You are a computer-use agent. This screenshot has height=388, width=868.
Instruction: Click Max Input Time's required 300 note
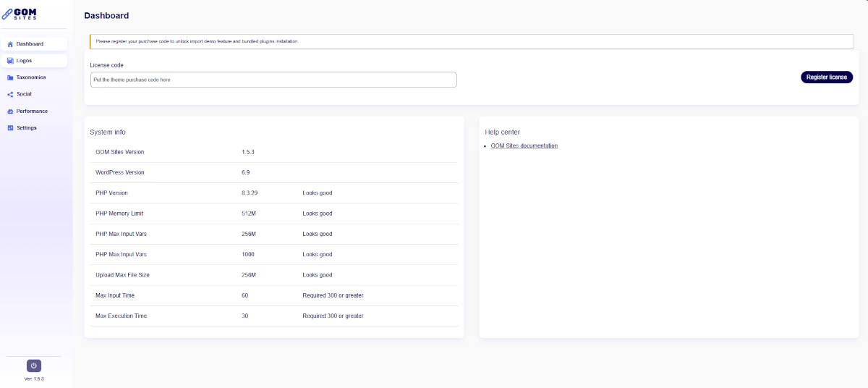point(333,295)
